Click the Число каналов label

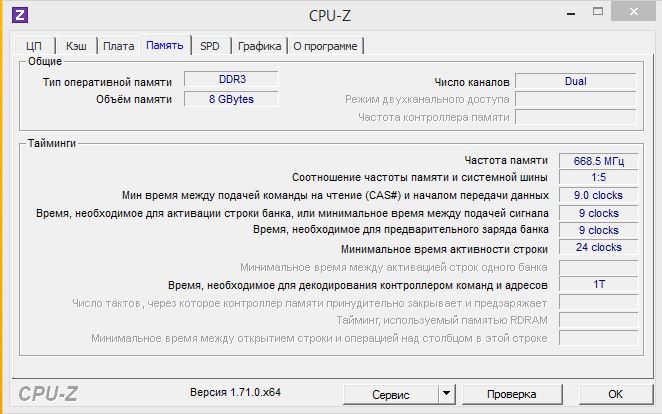(x=472, y=82)
